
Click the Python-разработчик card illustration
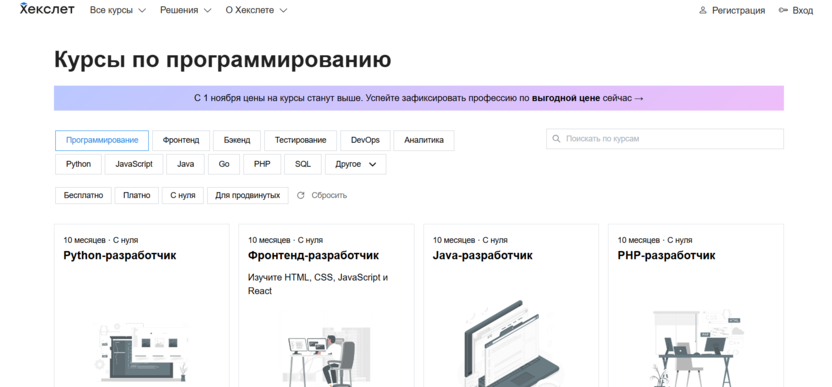142,352
